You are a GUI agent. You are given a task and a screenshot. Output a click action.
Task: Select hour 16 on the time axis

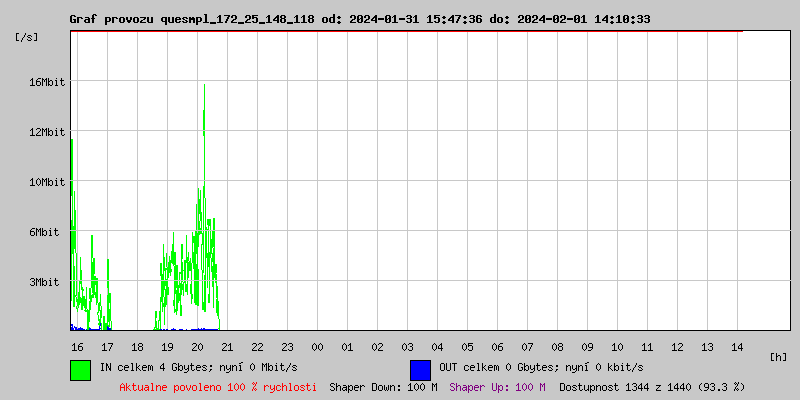(x=77, y=347)
